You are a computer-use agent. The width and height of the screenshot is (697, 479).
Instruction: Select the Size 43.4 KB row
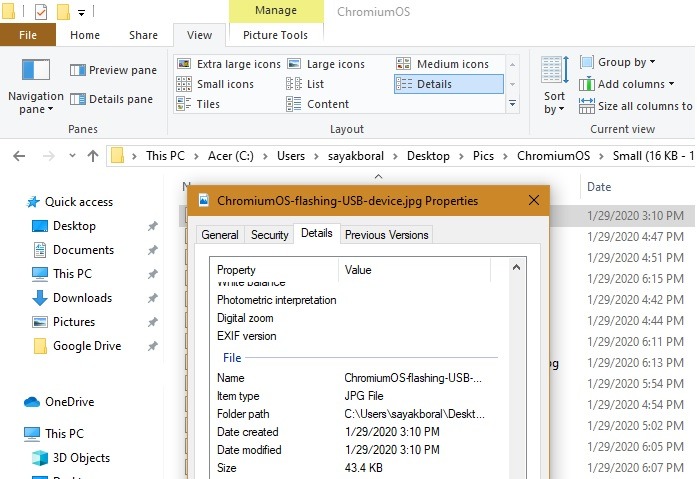pyautogui.click(x=356, y=467)
